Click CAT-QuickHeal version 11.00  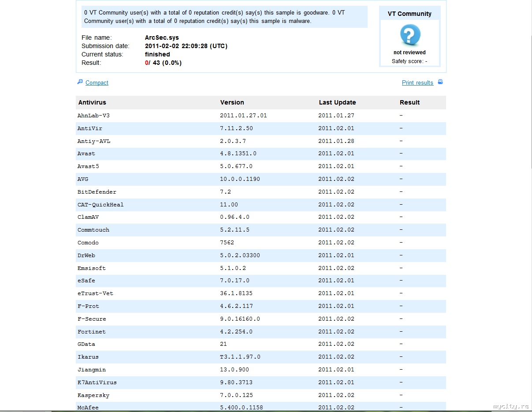229,205
